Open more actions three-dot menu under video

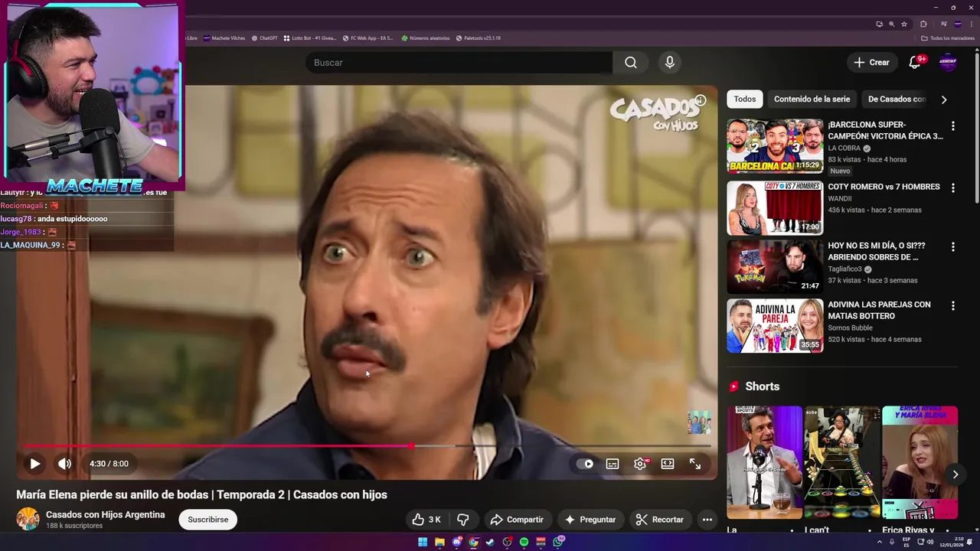(x=707, y=520)
